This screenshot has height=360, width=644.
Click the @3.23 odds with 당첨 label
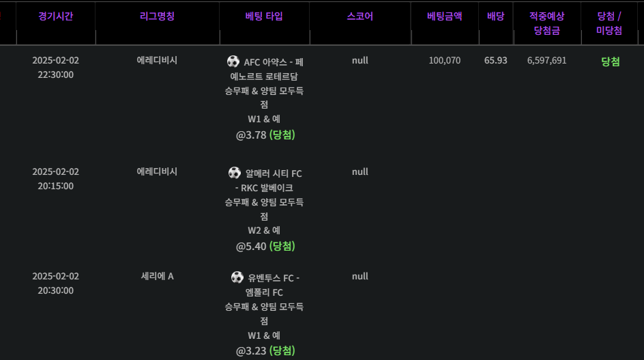(x=265, y=350)
